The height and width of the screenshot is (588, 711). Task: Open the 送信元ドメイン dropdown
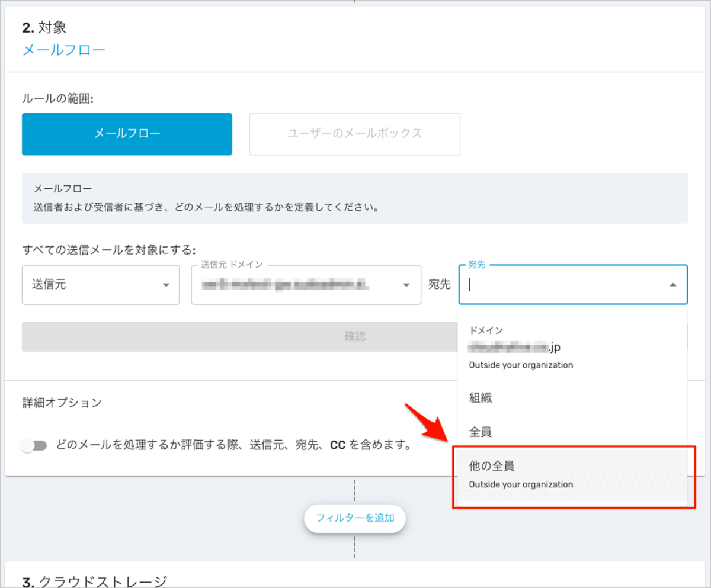point(306,285)
